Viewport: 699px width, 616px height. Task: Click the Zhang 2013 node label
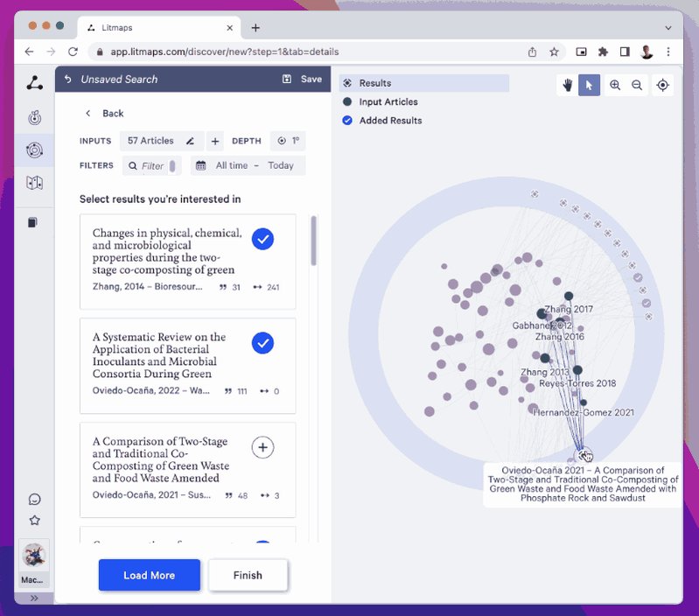545,372
